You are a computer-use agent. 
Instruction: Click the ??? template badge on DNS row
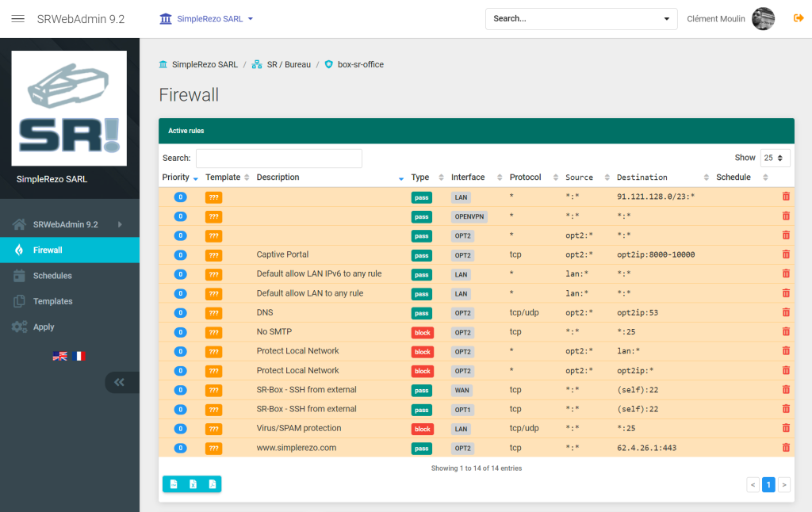tap(213, 313)
